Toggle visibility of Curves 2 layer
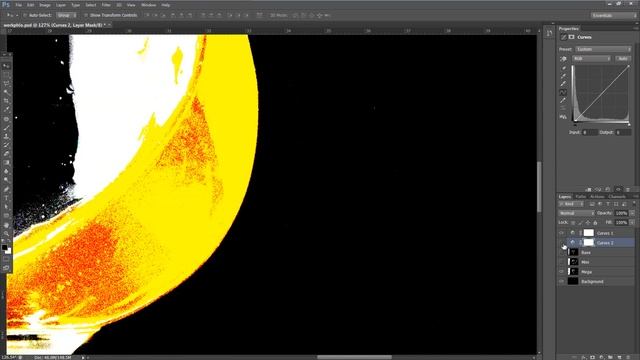This screenshot has height=360, width=640. pos(562,243)
